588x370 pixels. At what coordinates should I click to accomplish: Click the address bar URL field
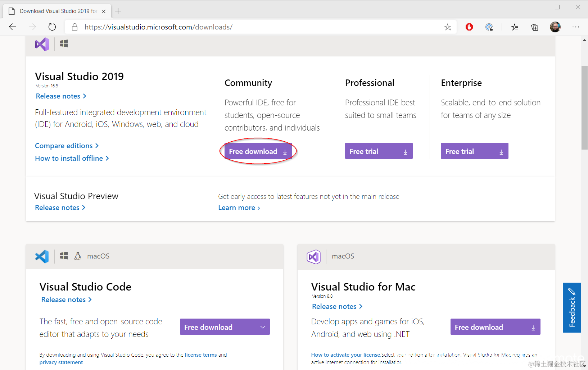[x=252, y=27]
